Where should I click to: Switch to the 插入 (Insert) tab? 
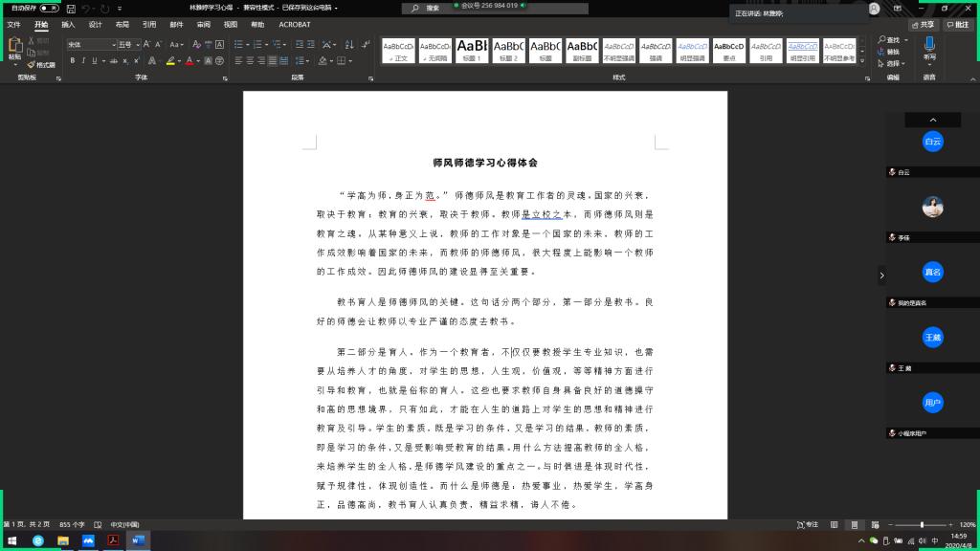(68, 24)
